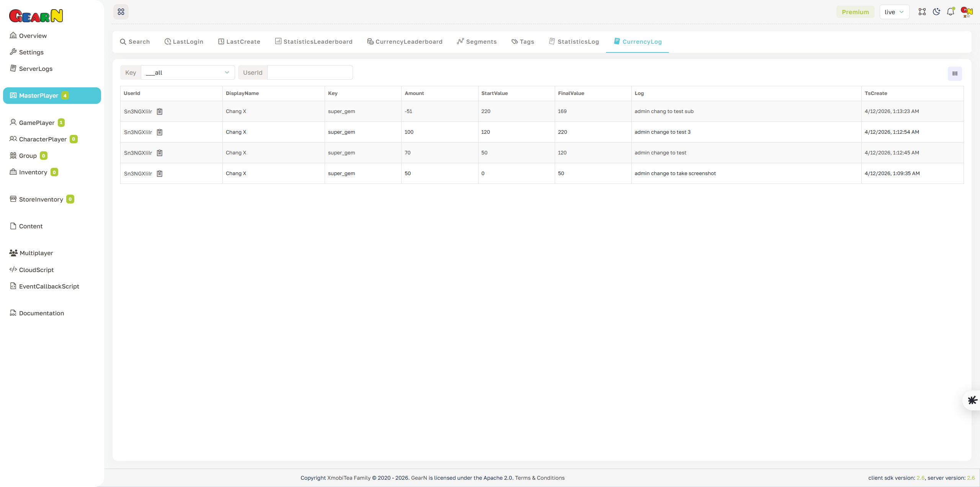The image size is (980, 487).
Task: Click the GearN profile avatar
Action: coord(966,11)
